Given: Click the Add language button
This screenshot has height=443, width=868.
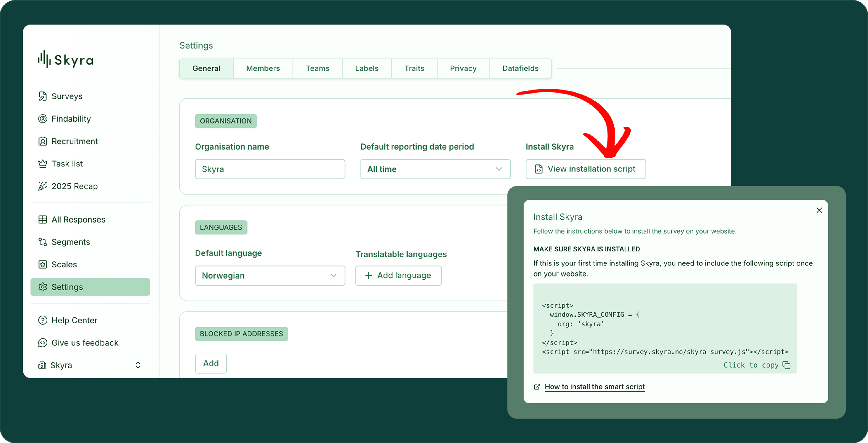Looking at the screenshot, I should (398, 276).
